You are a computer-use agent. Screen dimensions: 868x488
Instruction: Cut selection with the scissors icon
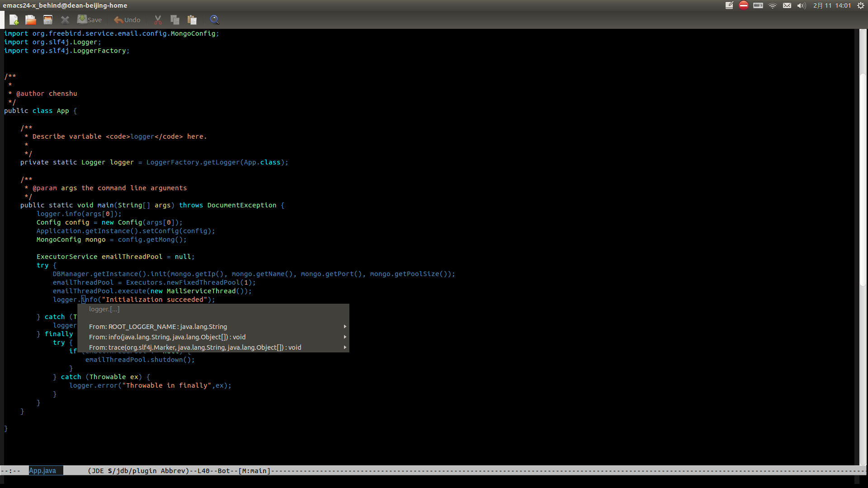tap(158, 20)
